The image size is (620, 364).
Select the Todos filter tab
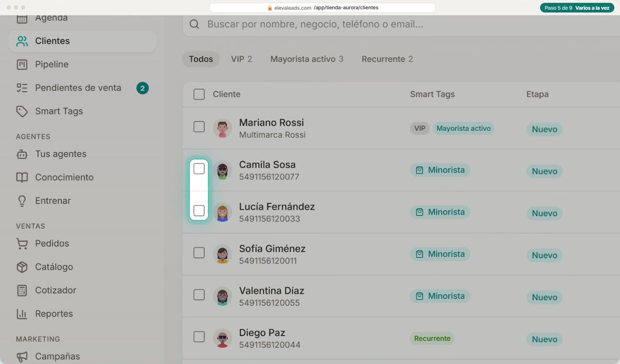tap(201, 59)
